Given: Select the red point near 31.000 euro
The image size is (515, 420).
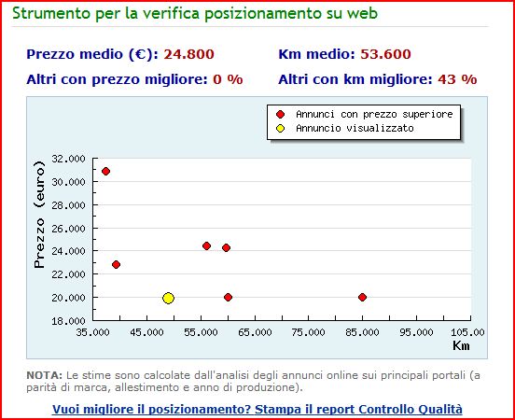Looking at the screenshot, I should 105,171.
